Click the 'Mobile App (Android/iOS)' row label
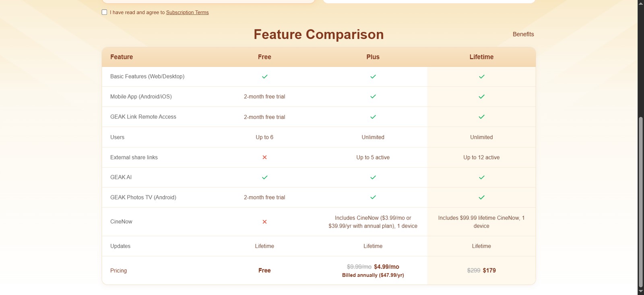Image resolution: width=644 pixels, height=295 pixels. click(141, 97)
